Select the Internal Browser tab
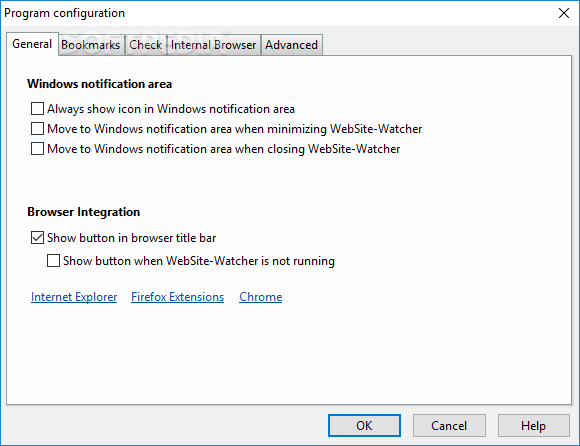Image resolution: width=580 pixels, height=446 pixels. pos(213,45)
